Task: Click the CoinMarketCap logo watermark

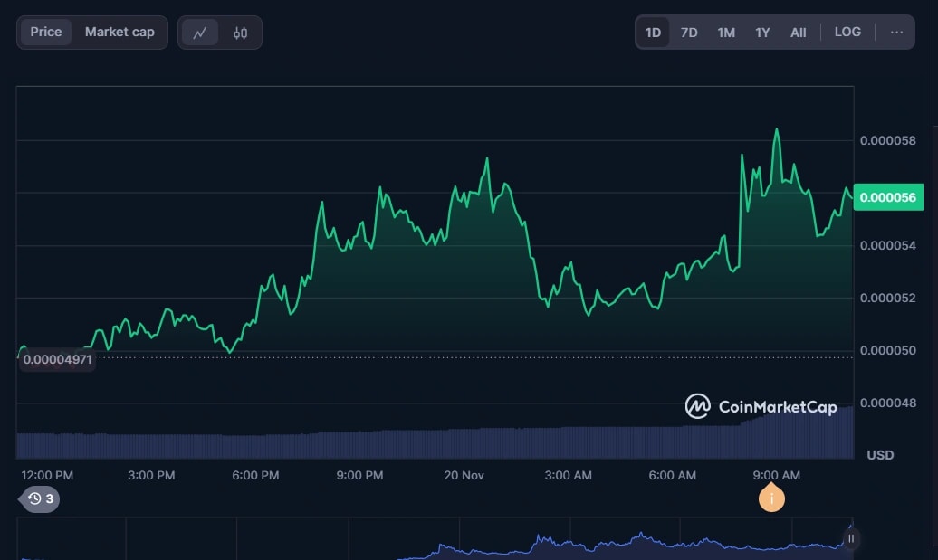Action: [761, 406]
